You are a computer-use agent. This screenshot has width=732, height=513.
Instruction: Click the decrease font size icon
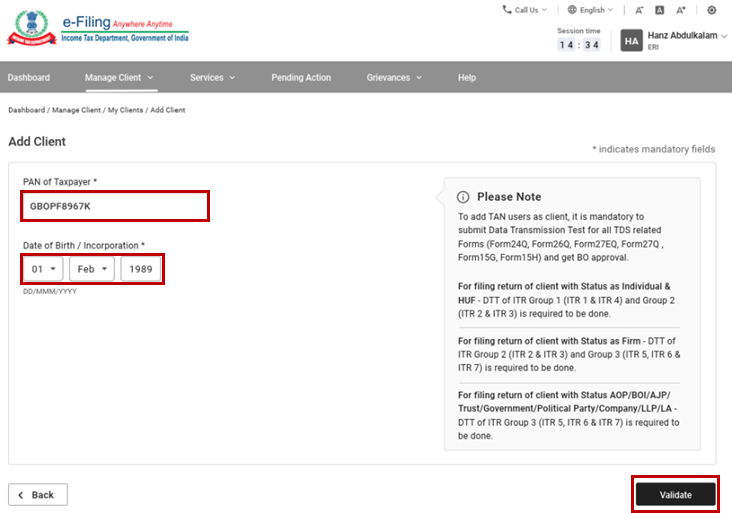coord(639,10)
